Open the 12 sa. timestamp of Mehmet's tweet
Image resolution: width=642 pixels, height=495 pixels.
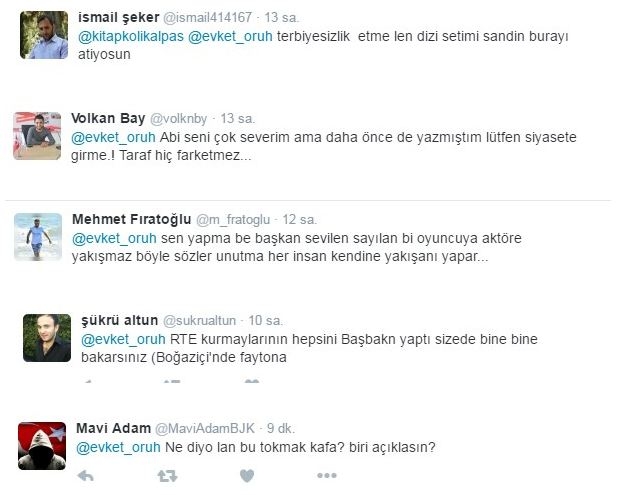click(299, 220)
